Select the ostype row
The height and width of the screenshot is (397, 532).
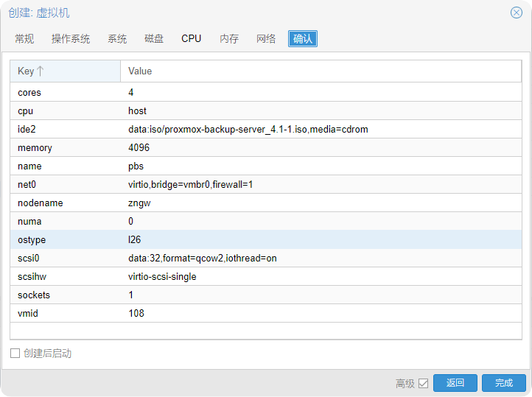coord(265,239)
